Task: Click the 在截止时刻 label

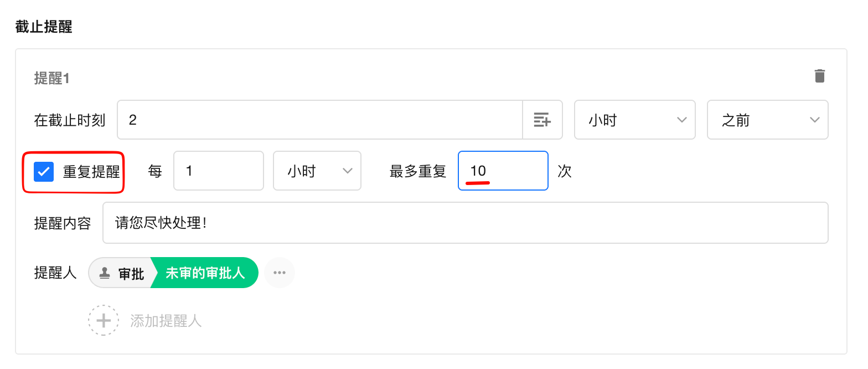Action: coord(70,120)
